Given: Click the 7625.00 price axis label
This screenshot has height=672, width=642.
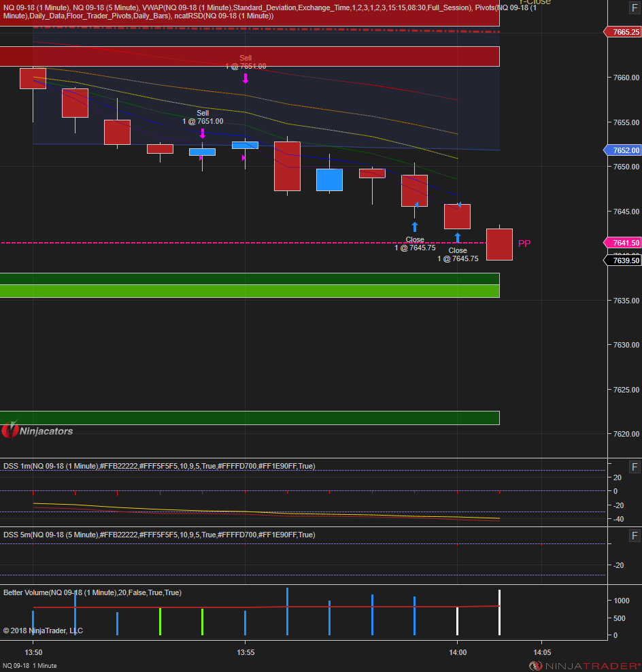Looking at the screenshot, I should point(626,390).
